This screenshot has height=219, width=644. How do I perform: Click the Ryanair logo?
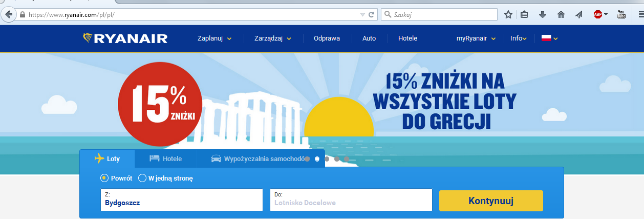pyautogui.click(x=124, y=38)
